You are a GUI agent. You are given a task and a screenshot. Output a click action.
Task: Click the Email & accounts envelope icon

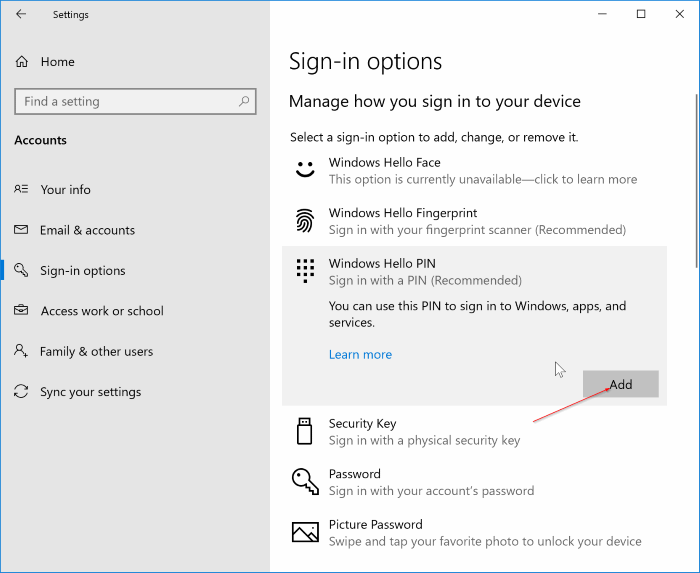(21, 230)
